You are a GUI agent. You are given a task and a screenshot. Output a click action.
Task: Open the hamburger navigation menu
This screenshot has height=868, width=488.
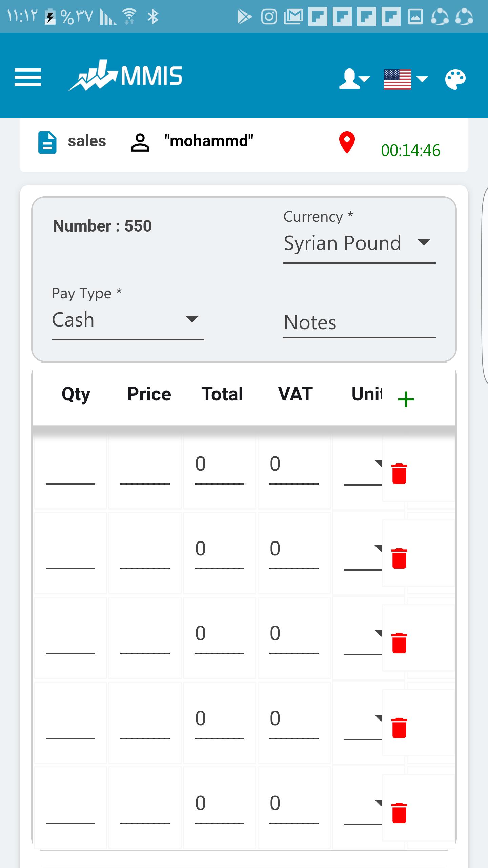[28, 77]
